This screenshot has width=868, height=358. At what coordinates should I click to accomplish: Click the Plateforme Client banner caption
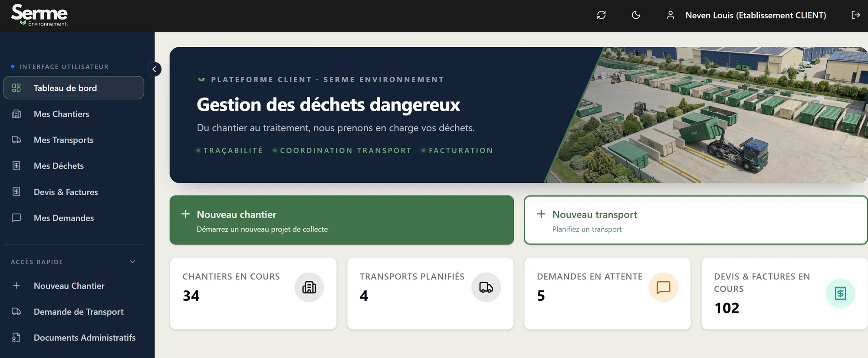328,80
